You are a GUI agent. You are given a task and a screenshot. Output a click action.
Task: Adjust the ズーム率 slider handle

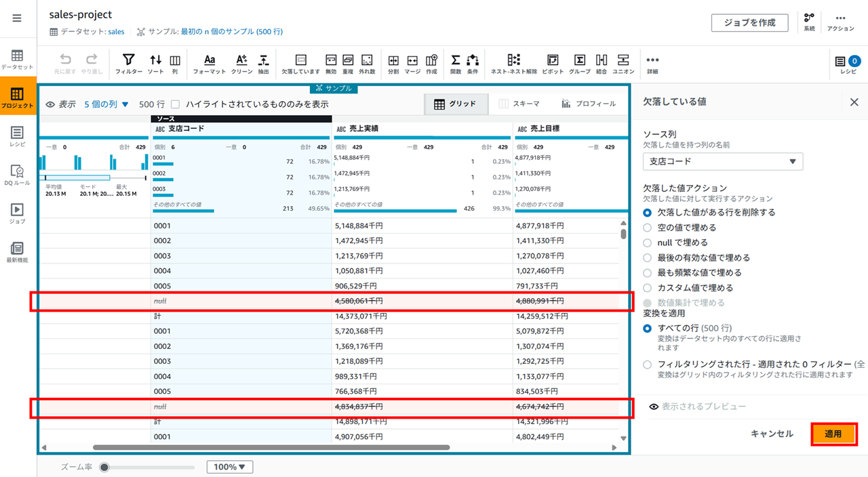(x=104, y=467)
